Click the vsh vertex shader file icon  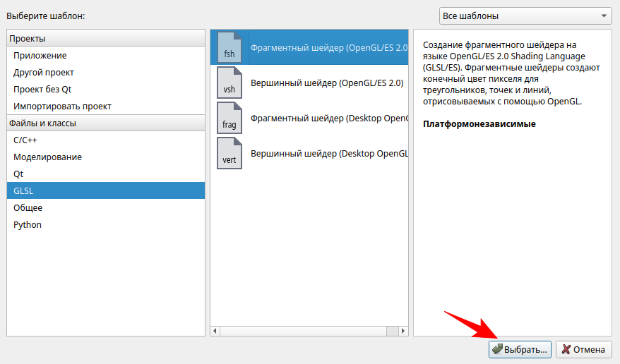pos(229,83)
